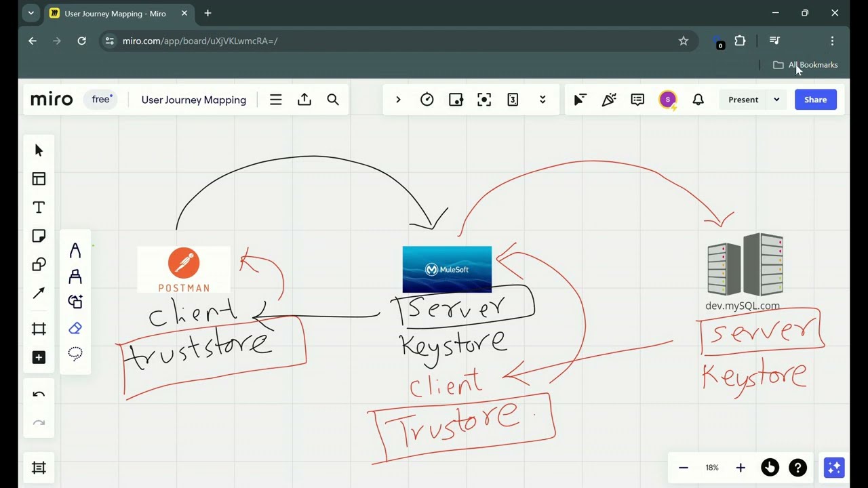Undo the last drawing action
This screenshot has width=868, height=488.
point(39,394)
